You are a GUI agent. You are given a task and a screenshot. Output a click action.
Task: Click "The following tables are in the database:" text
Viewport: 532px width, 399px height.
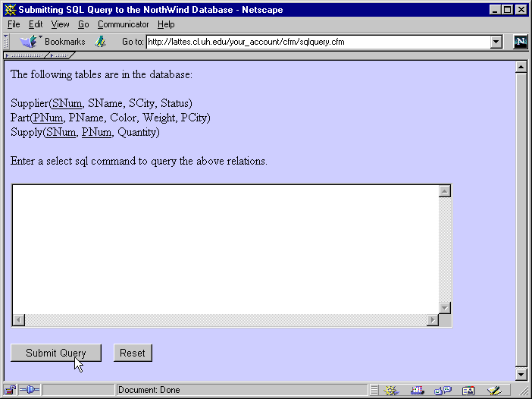click(102, 74)
